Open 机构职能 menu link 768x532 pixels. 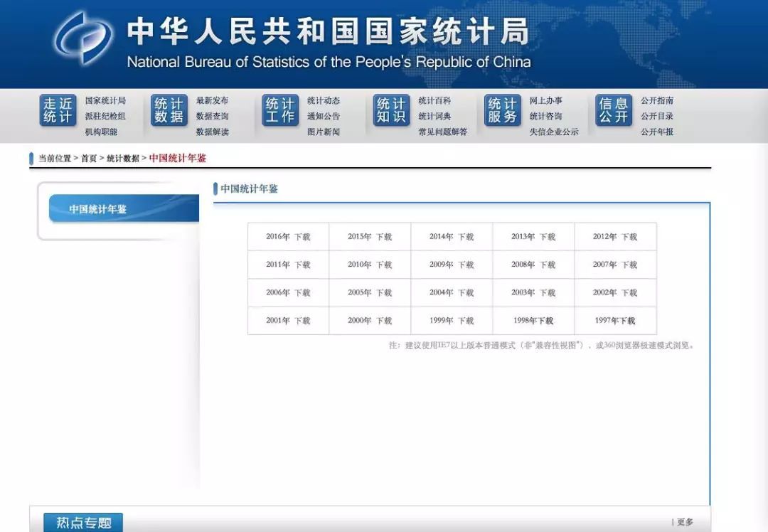point(102,132)
